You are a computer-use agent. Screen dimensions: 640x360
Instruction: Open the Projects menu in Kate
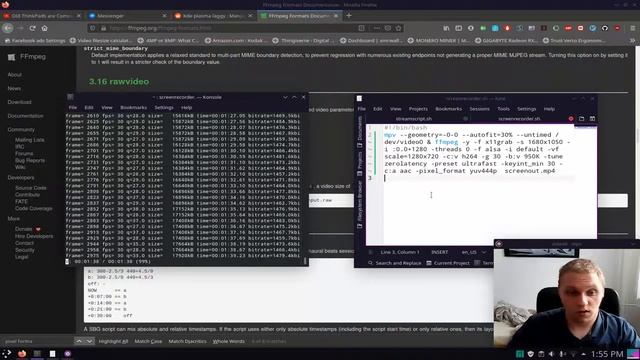[x=418, y=109]
